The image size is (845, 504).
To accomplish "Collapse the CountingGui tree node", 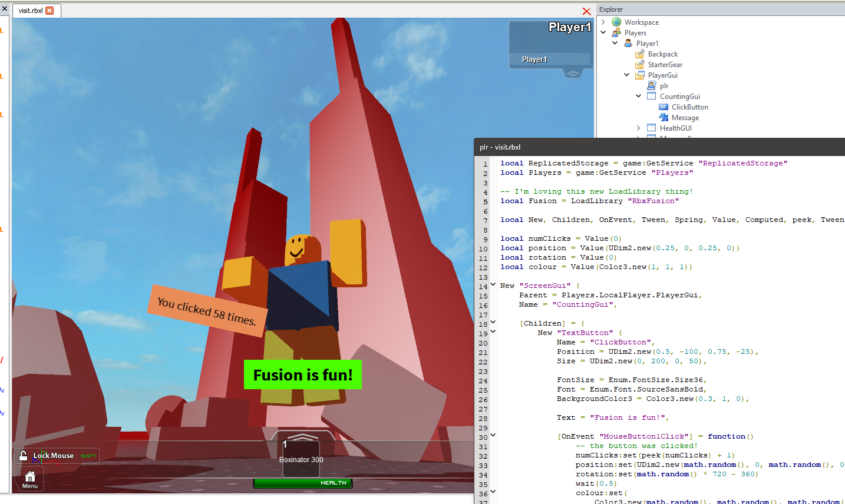I will click(639, 96).
